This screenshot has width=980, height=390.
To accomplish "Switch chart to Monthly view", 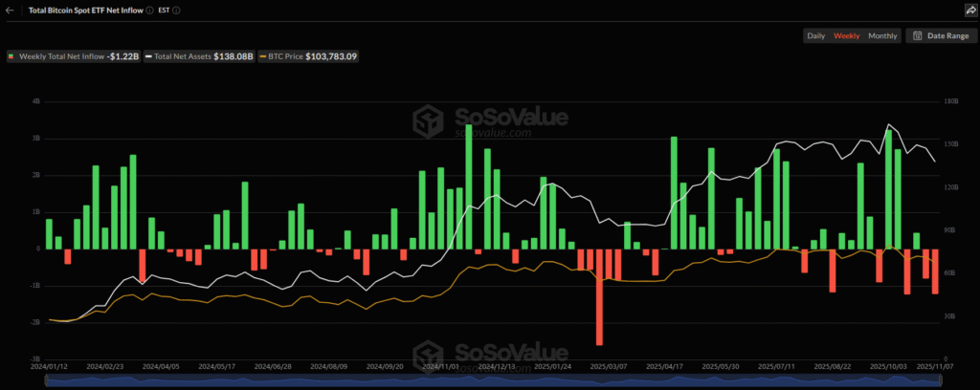I will 881,35.
